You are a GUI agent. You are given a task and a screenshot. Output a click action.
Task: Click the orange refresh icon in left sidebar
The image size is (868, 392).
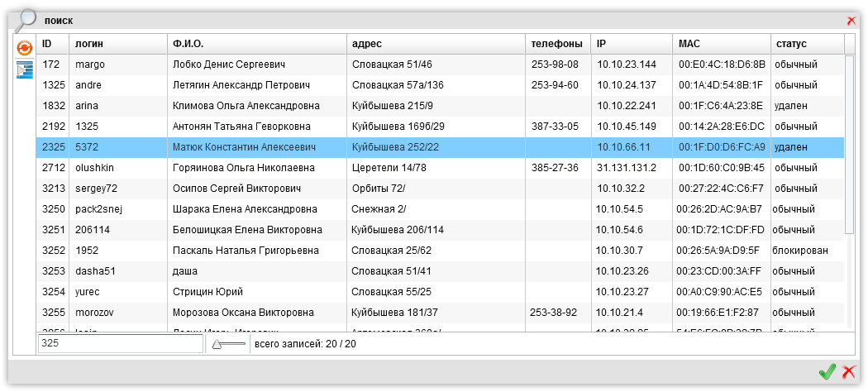[24, 49]
